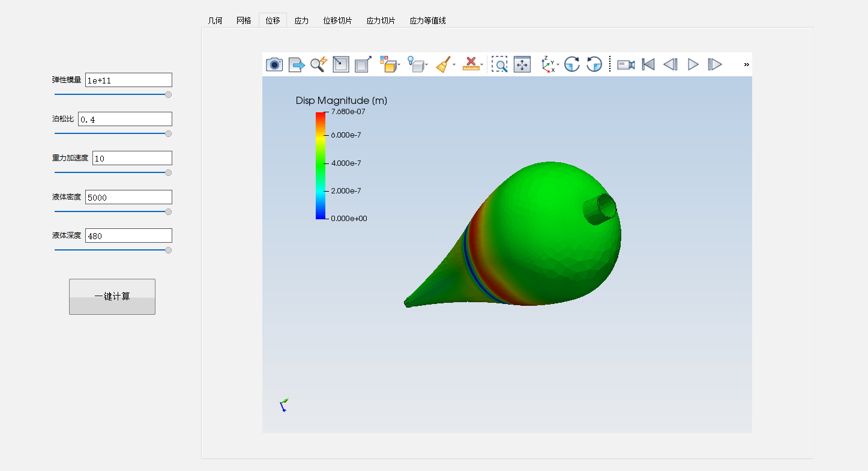Take a screenshot with the camera icon
This screenshot has width=868, height=471.
point(274,64)
